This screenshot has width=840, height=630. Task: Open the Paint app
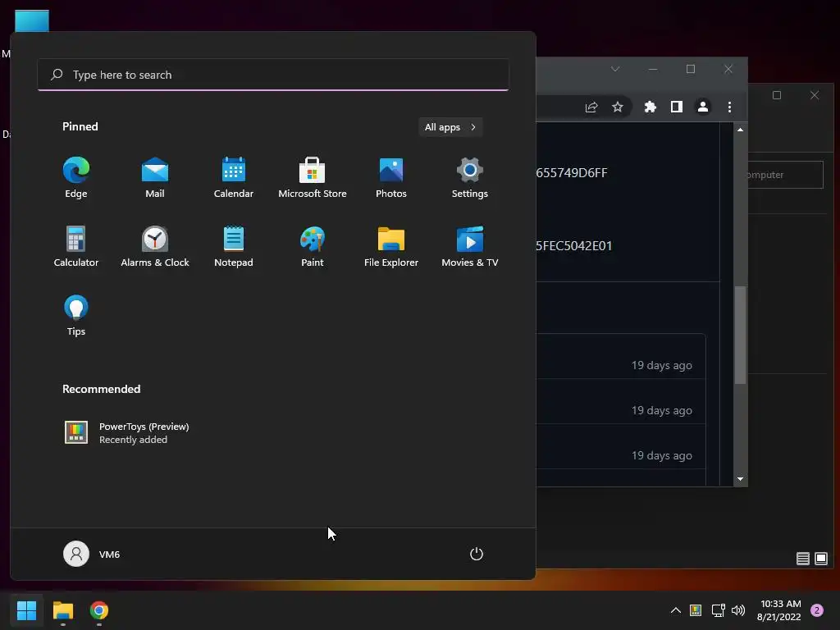(x=313, y=246)
